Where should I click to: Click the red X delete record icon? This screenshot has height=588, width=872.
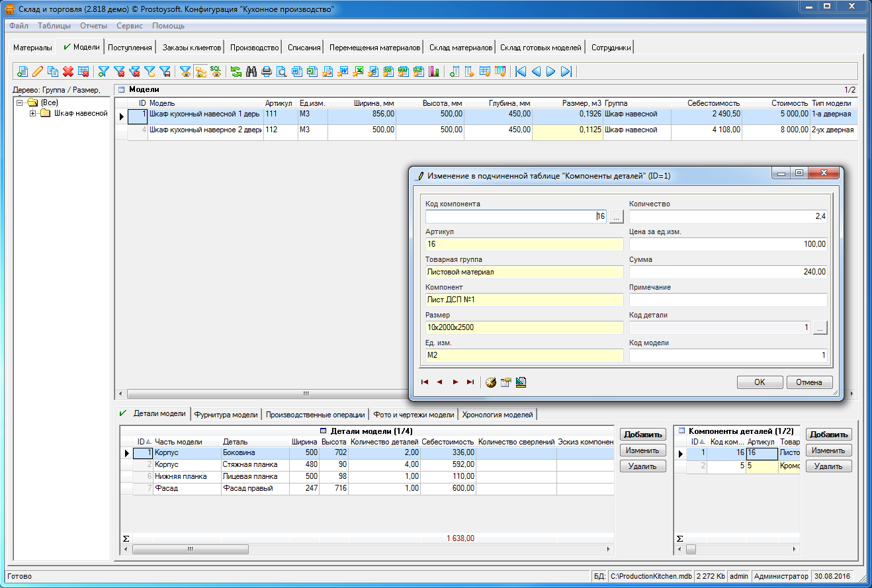pos(67,71)
